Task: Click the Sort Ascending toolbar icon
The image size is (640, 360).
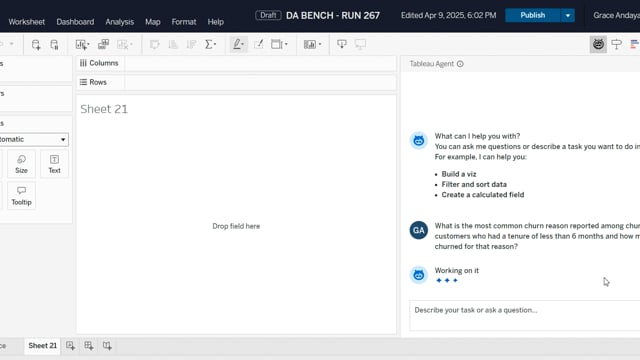Action: click(x=173, y=44)
